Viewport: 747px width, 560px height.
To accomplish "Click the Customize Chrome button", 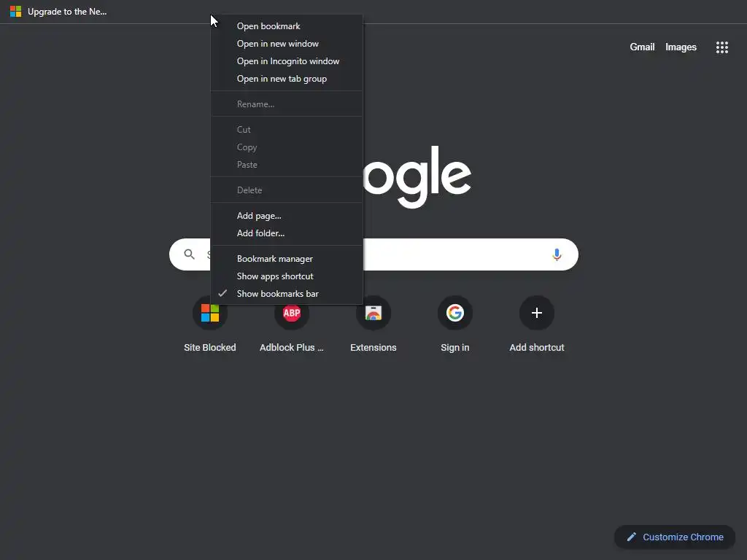I will [x=675, y=537].
